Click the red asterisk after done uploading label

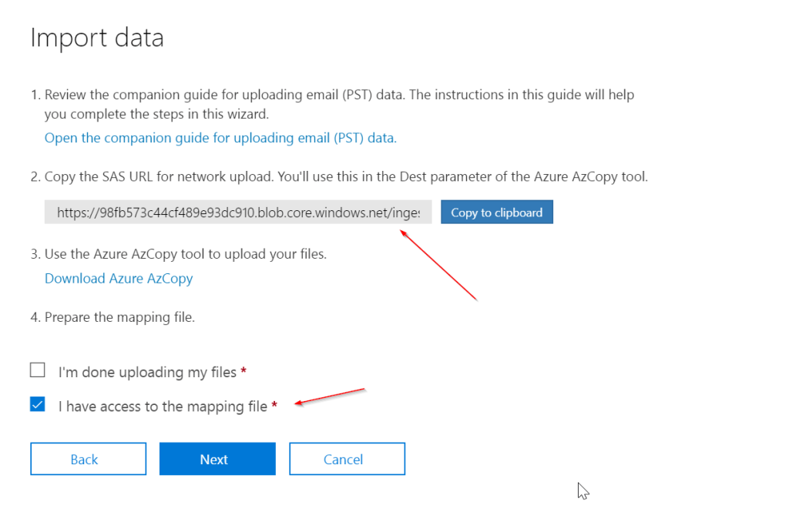pos(243,372)
